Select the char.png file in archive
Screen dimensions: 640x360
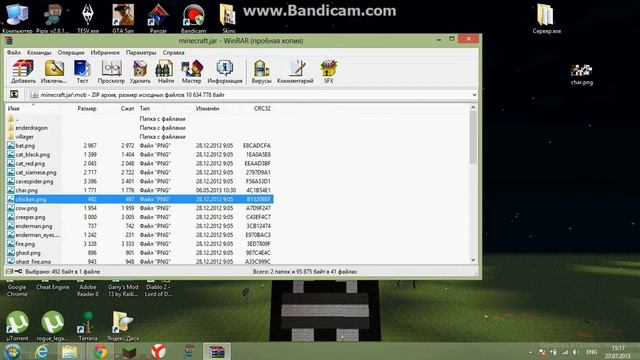[27, 191]
